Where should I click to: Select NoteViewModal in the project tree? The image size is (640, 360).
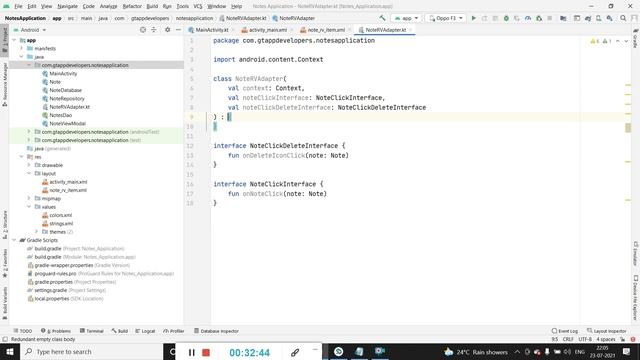(67, 123)
